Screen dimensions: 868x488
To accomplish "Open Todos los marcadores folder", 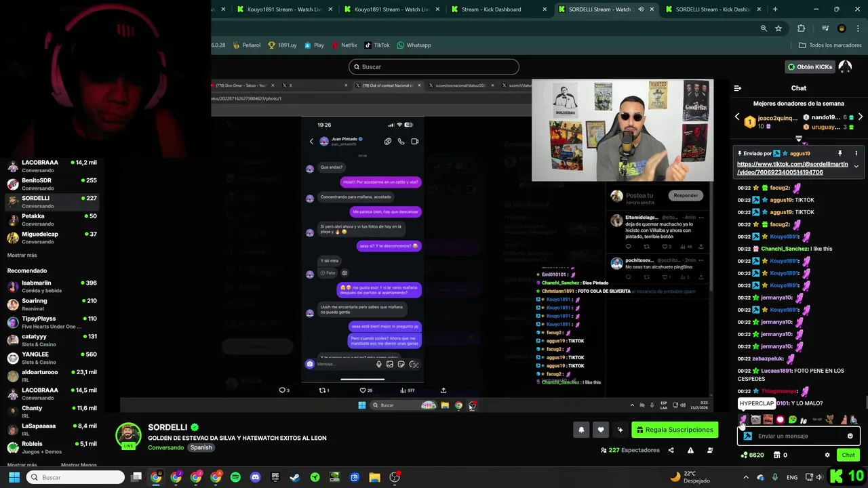I will coord(830,45).
